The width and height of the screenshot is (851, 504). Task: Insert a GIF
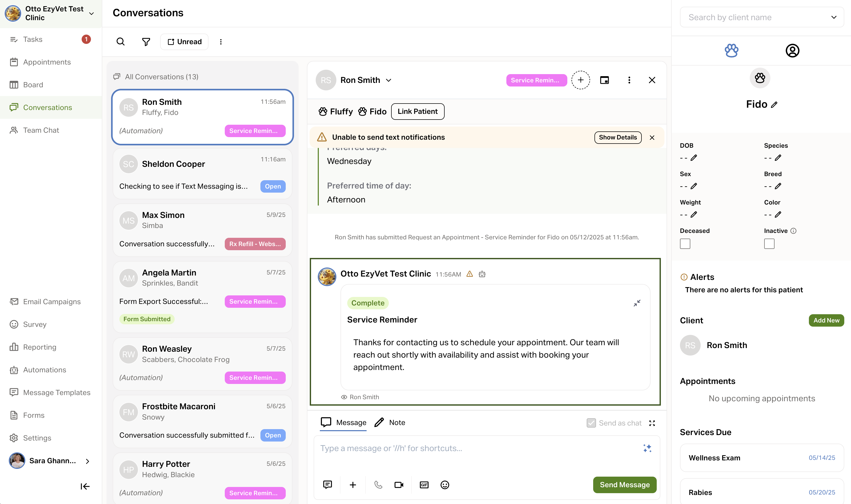click(424, 485)
